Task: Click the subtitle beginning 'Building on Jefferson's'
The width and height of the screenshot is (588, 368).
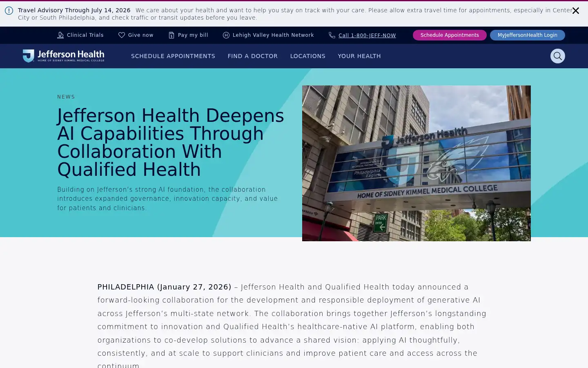Action: tap(167, 199)
